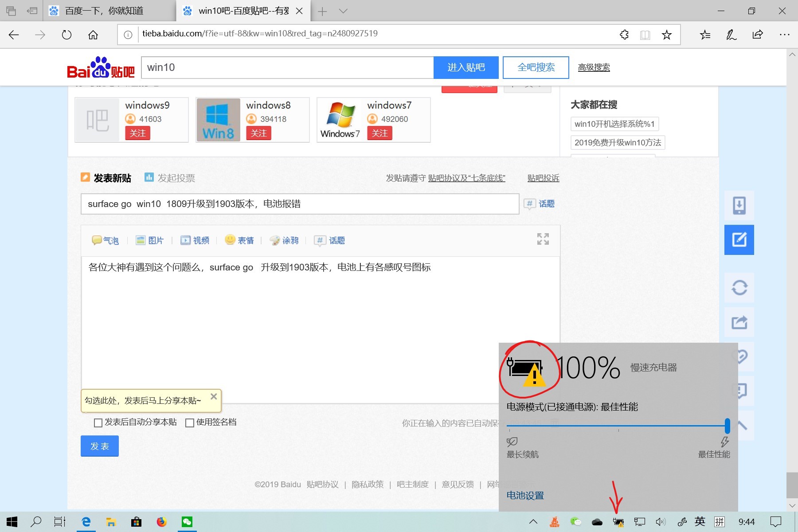Follow the windows8 bar with 关注

[258, 133]
